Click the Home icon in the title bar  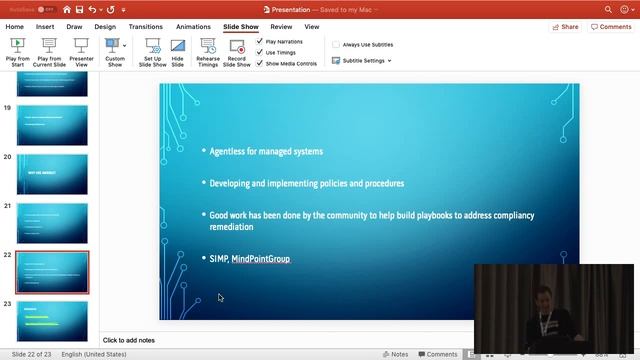pos(67,9)
